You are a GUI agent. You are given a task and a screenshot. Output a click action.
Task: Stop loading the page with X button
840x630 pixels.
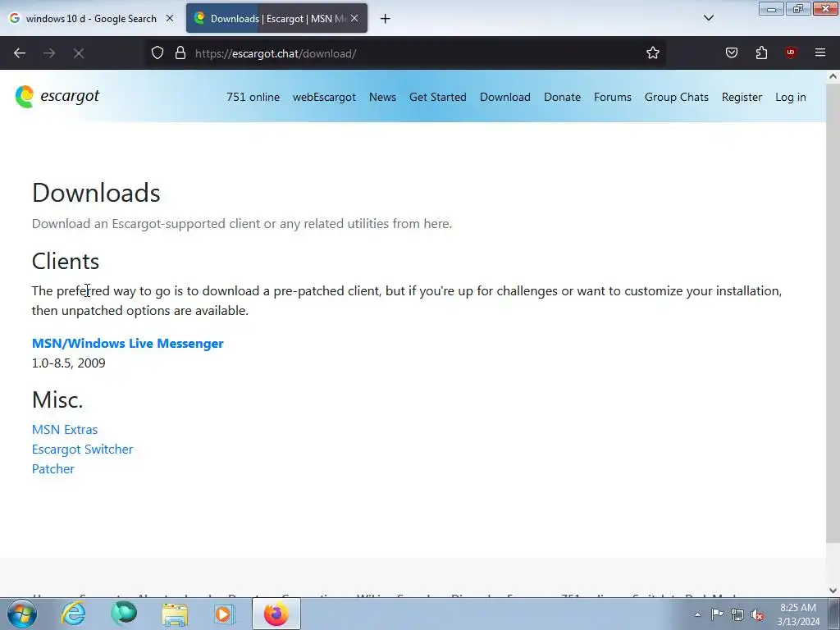pyautogui.click(x=79, y=53)
